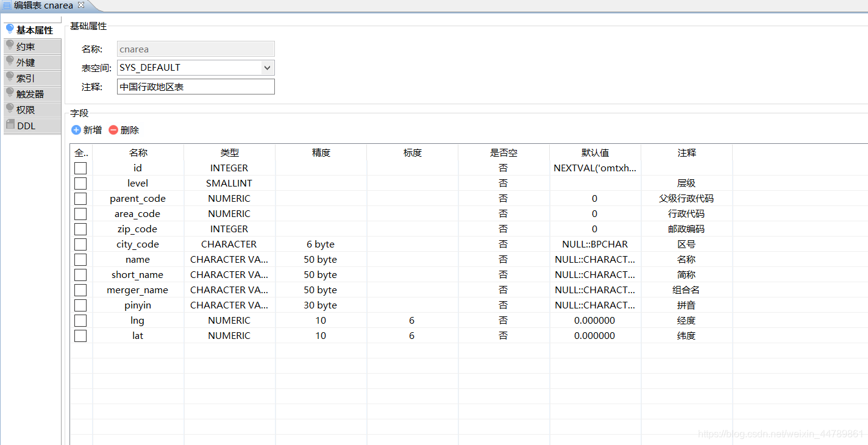Open the DDL side tab

coord(32,126)
